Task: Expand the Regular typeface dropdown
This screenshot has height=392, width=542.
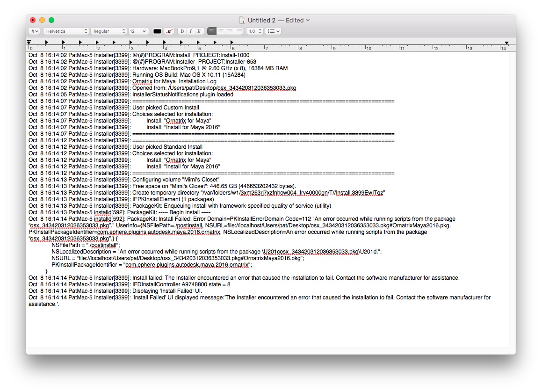Action: pyautogui.click(x=108, y=31)
